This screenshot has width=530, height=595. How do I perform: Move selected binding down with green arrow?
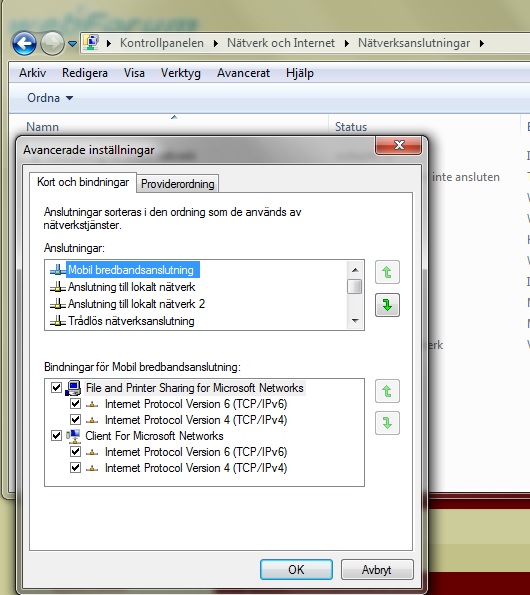(x=387, y=423)
